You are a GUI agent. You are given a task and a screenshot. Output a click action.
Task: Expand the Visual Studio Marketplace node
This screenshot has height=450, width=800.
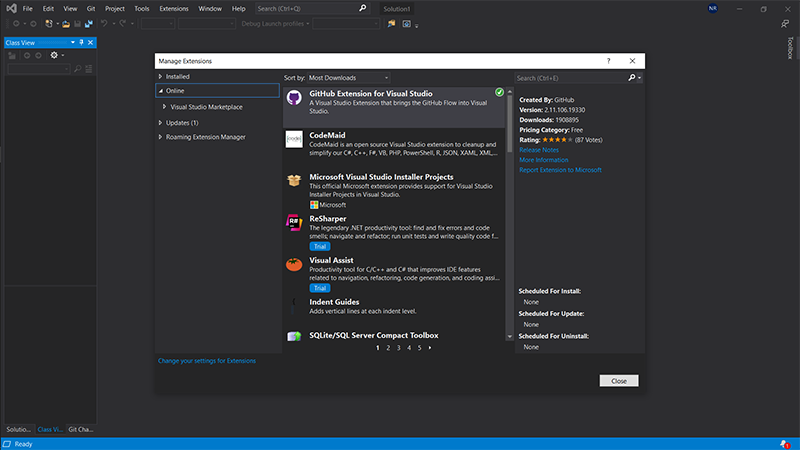click(x=164, y=107)
